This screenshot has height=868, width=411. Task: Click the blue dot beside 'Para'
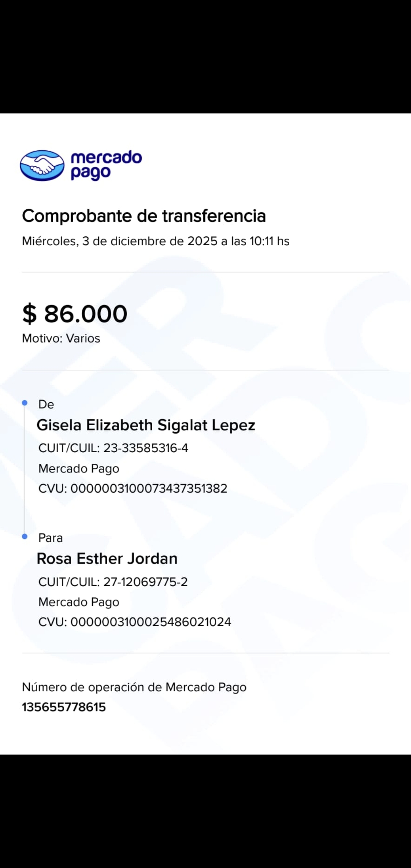coord(25,536)
